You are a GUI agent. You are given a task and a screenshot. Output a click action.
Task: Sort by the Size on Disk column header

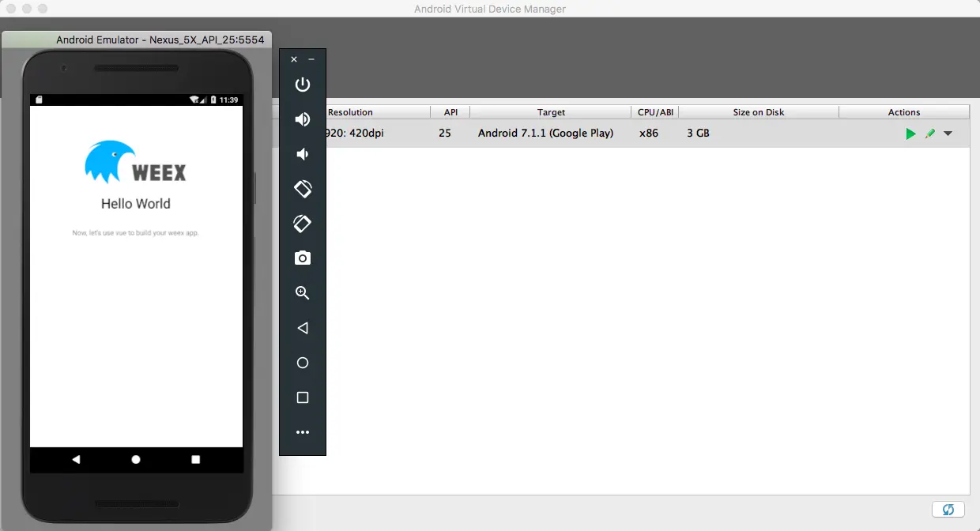point(759,112)
